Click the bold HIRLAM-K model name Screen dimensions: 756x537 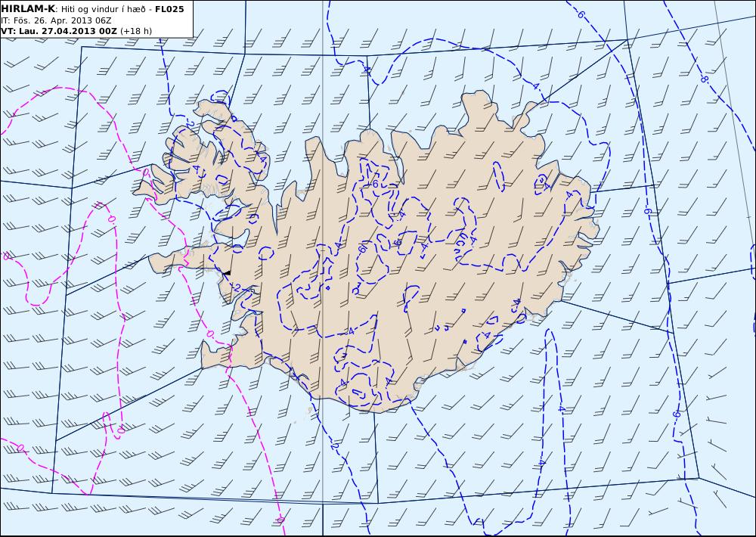(28, 9)
